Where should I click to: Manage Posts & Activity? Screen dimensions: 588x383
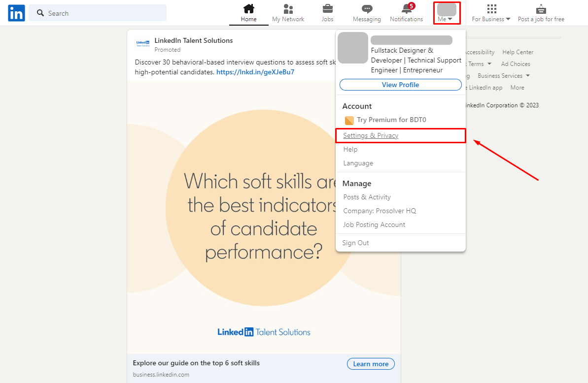pos(367,196)
